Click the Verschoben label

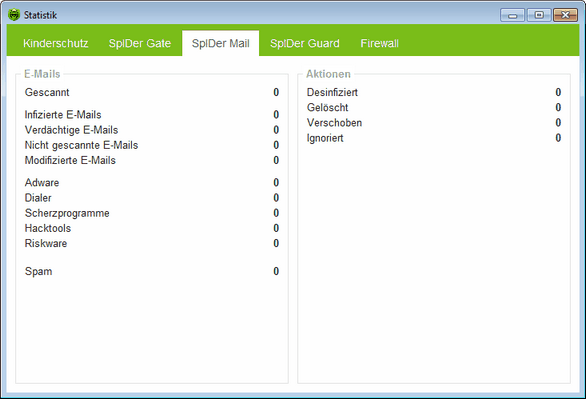click(x=334, y=123)
